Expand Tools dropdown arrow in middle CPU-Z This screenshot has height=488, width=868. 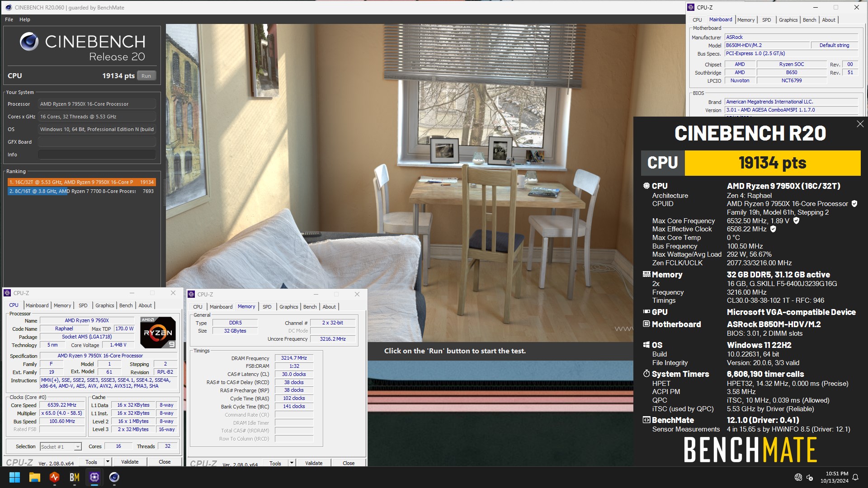[292, 463]
